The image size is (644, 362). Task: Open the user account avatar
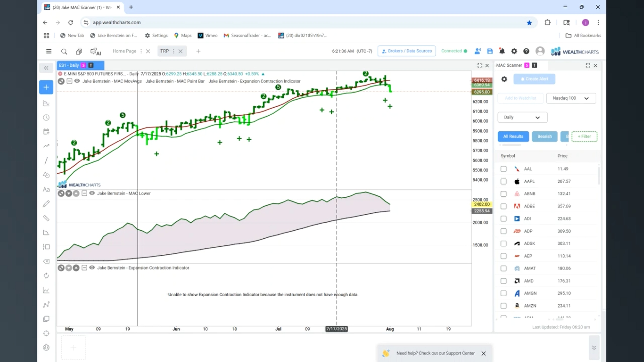click(x=540, y=51)
